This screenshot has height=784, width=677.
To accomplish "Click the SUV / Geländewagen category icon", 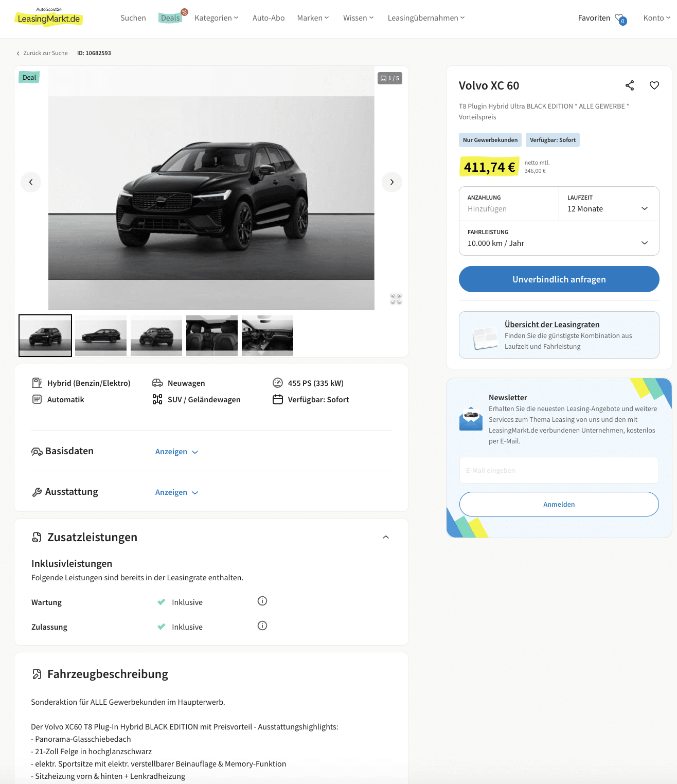I will tap(157, 399).
